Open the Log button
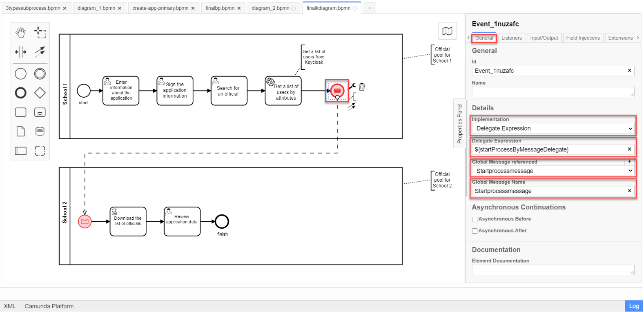The width and height of the screenshot is (644, 312). coord(634,306)
